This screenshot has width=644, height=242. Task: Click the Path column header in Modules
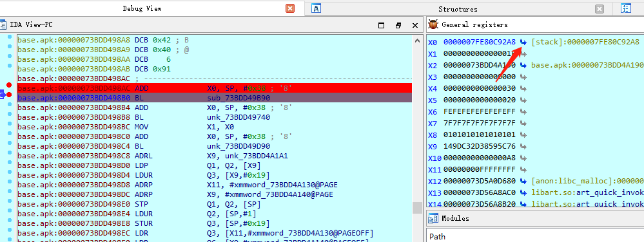pyautogui.click(x=438, y=236)
